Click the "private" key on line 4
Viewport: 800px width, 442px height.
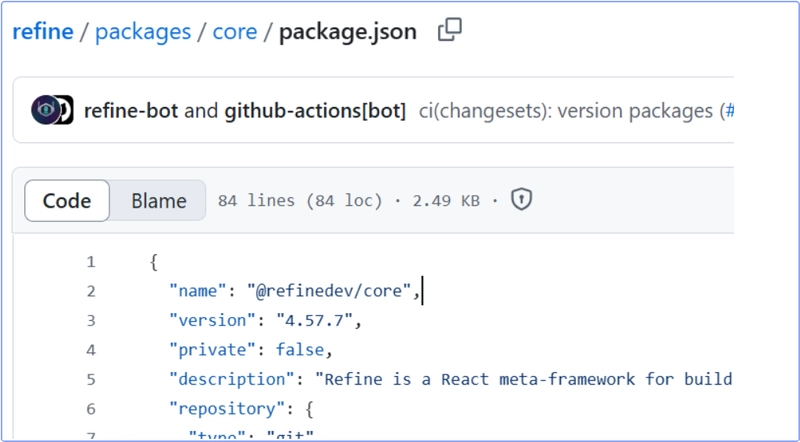coord(213,350)
